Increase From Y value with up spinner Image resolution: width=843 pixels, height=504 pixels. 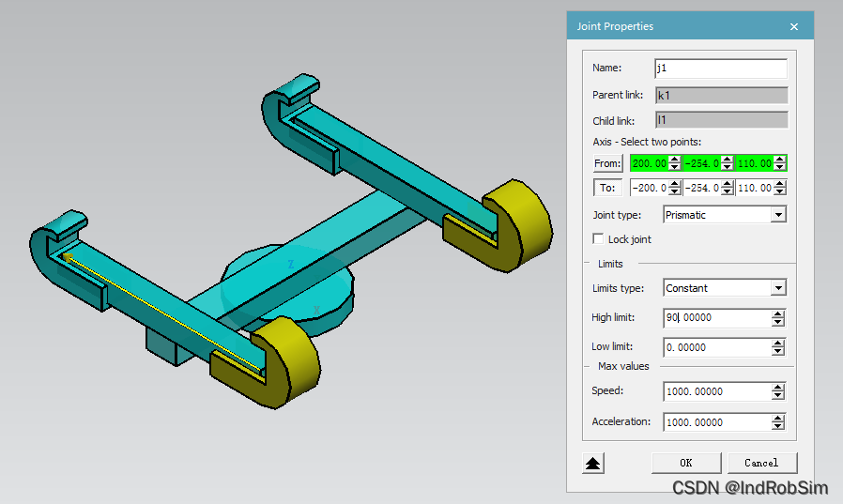tap(727, 159)
